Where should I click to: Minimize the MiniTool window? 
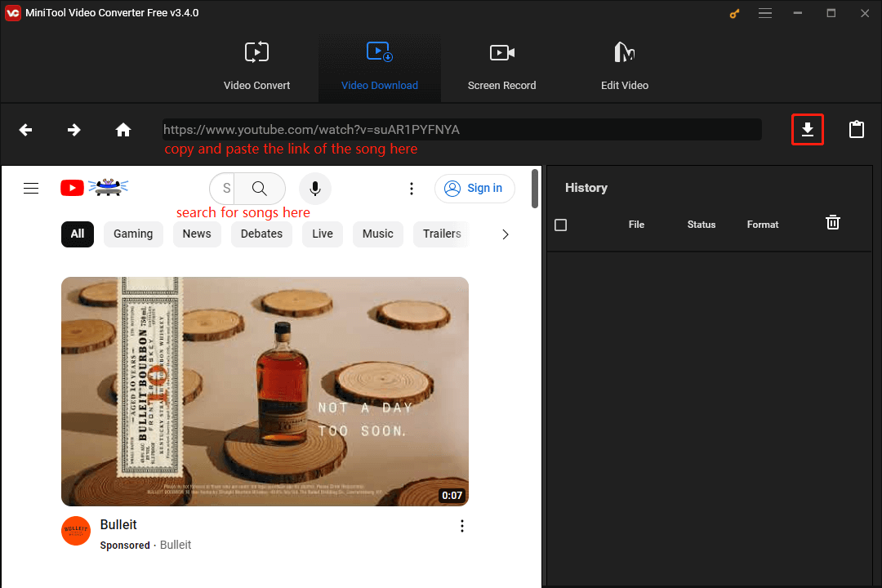coord(798,13)
